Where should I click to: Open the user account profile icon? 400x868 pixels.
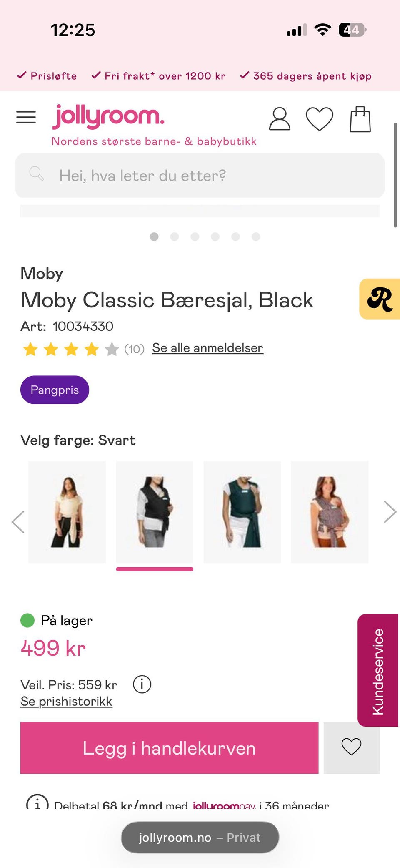click(279, 119)
